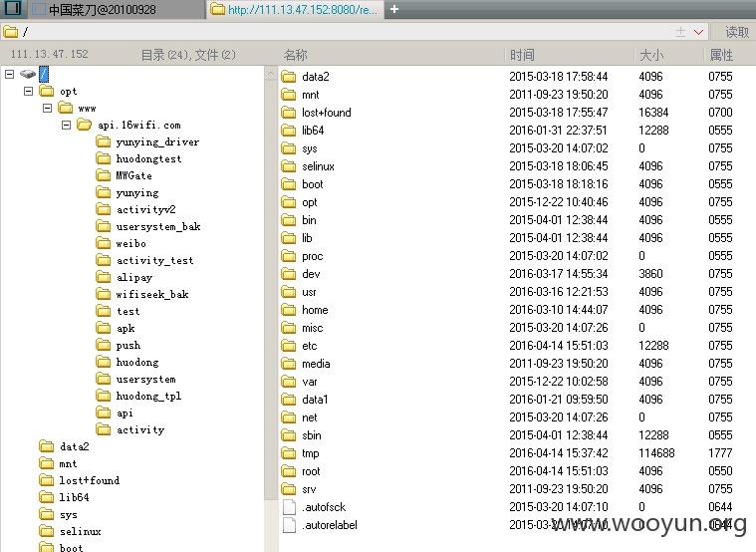Click the huodong_tpl folder icon in tree

(x=103, y=396)
